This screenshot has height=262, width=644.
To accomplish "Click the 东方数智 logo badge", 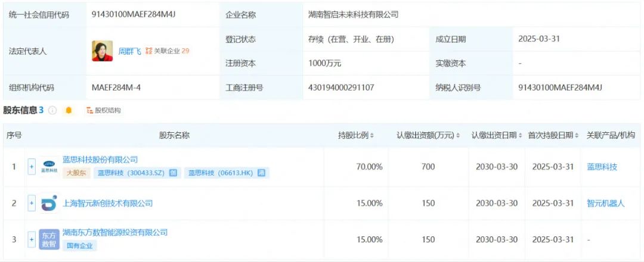I will 49,239.
